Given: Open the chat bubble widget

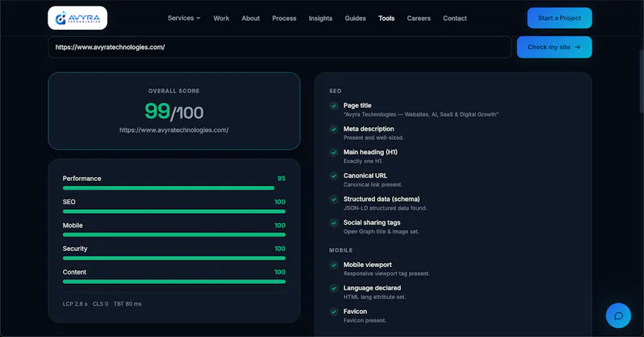Looking at the screenshot, I should pyautogui.click(x=618, y=315).
